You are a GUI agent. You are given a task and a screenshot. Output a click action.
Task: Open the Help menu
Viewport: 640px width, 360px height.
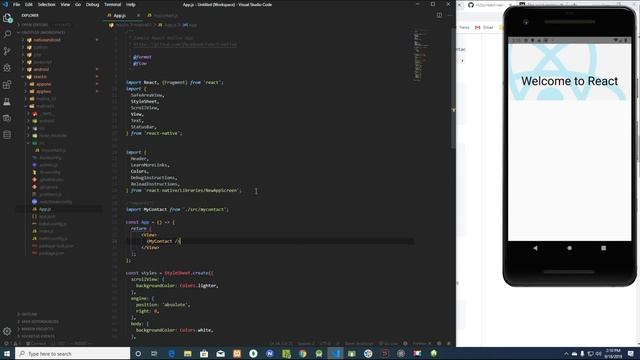pos(131,4)
